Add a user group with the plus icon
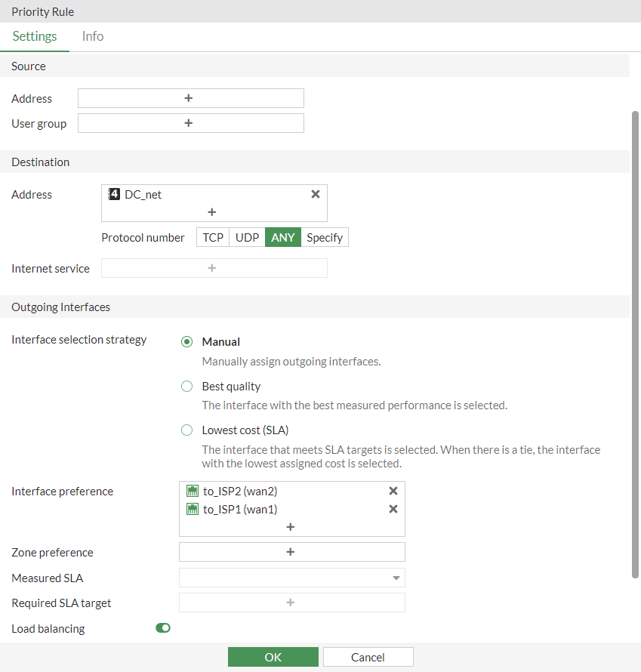This screenshot has width=641, height=672. coord(189,123)
